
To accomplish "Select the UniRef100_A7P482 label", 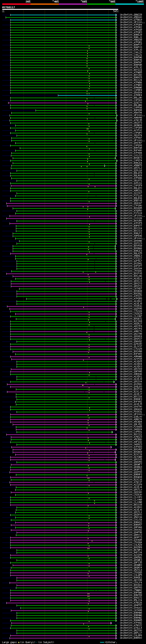I will click(x=131, y=623).
